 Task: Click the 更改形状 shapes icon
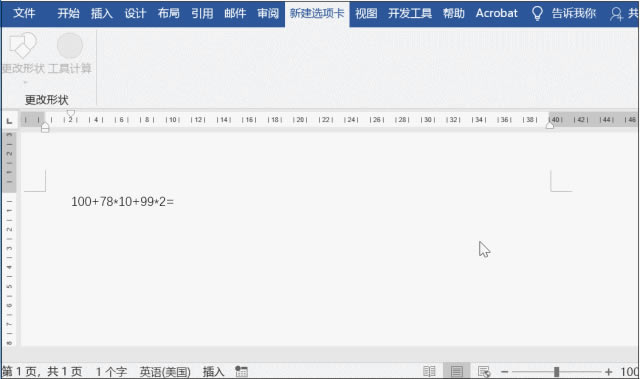tap(23, 45)
